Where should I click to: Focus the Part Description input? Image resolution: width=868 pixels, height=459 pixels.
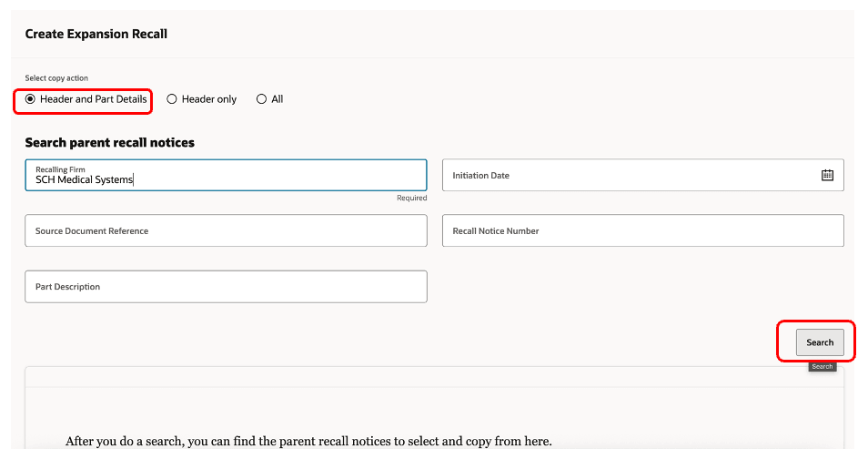(x=226, y=287)
